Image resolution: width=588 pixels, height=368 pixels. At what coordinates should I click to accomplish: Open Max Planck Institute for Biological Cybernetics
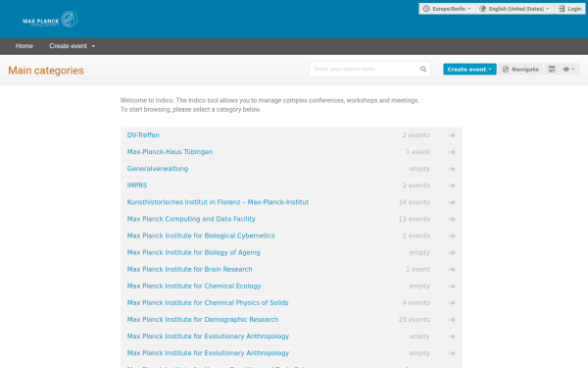click(x=201, y=236)
